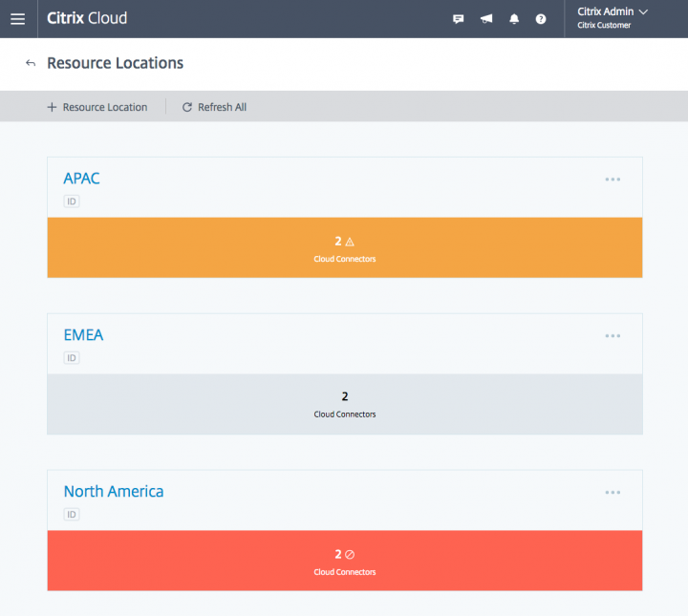Viewport: 688px width, 616px height.
Task: Click the APAC ID badge
Action: click(x=72, y=202)
